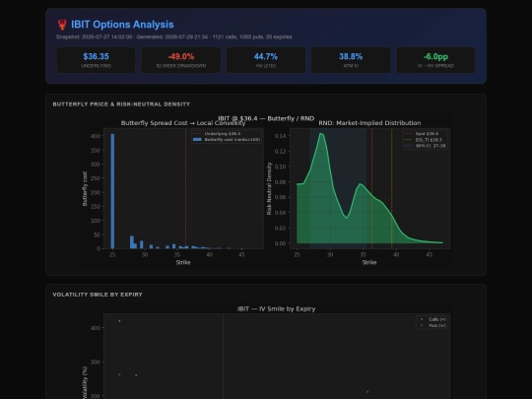The height and width of the screenshot is (399, 532).
Task: Open the 44.7% HV (21D) card
Action: point(266,60)
